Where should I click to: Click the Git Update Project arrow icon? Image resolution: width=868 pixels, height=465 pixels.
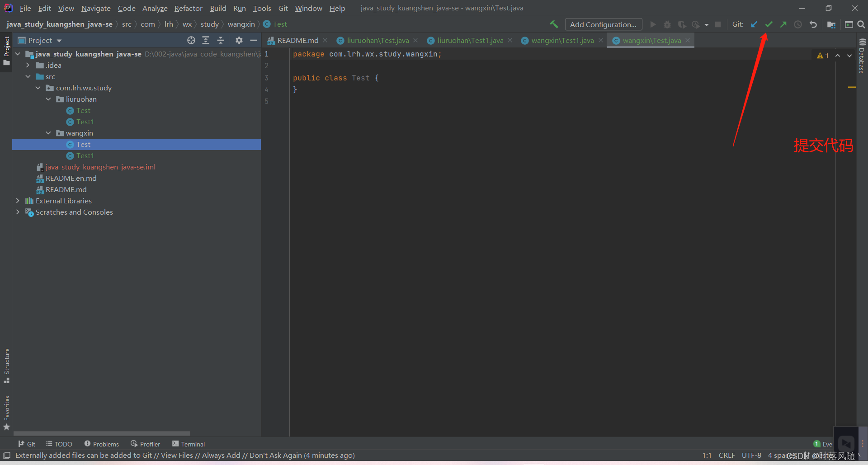(x=754, y=24)
